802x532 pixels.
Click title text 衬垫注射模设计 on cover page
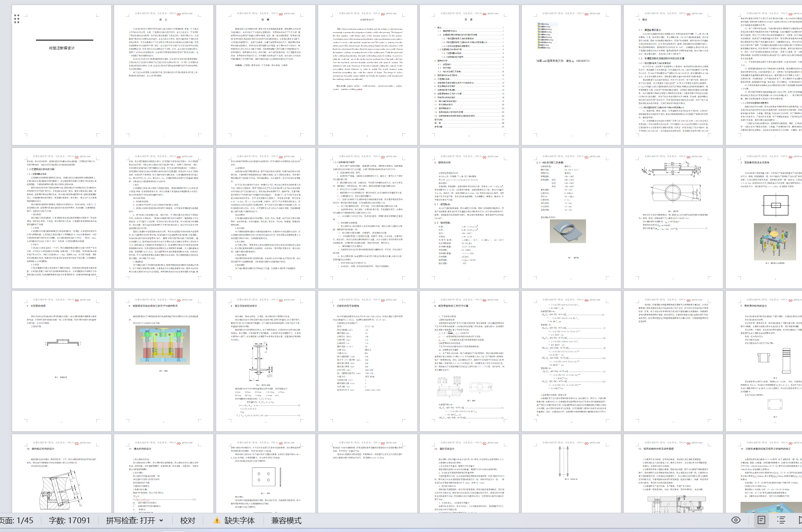coord(62,48)
